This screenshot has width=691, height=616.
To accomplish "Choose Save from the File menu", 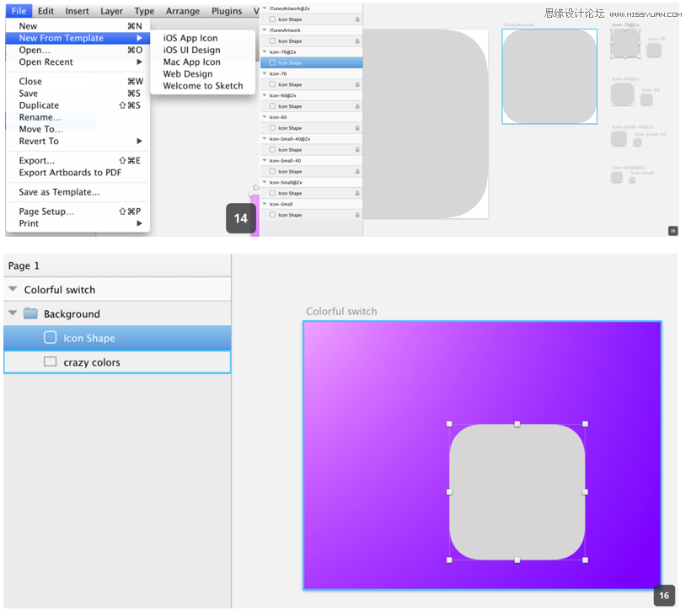I will pyautogui.click(x=78, y=93).
